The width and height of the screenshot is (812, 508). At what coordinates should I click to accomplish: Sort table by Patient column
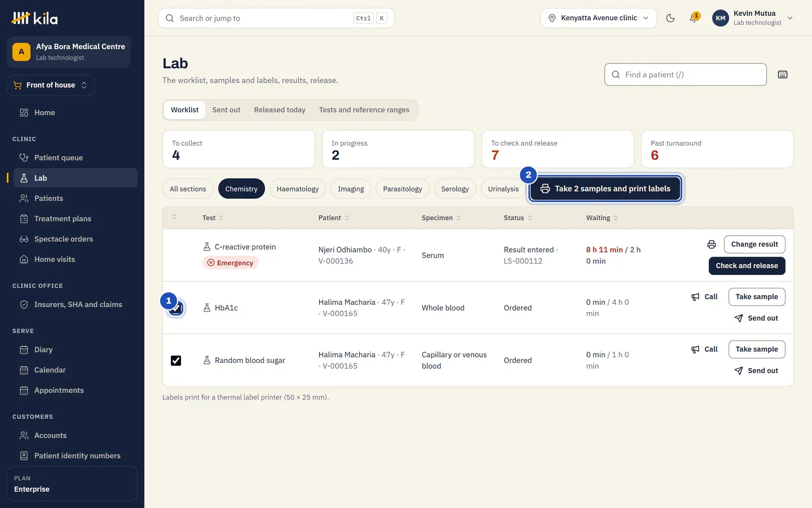(x=333, y=218)
